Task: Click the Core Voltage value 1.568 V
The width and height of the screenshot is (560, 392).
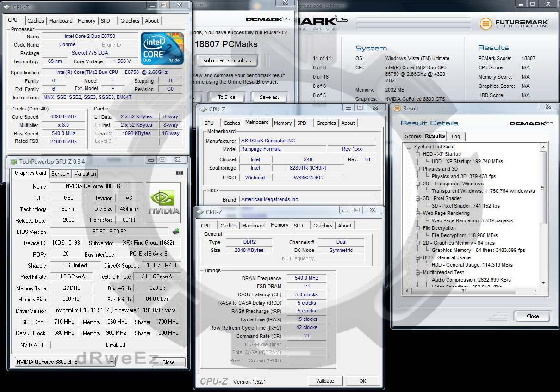Action: (122, 61)
